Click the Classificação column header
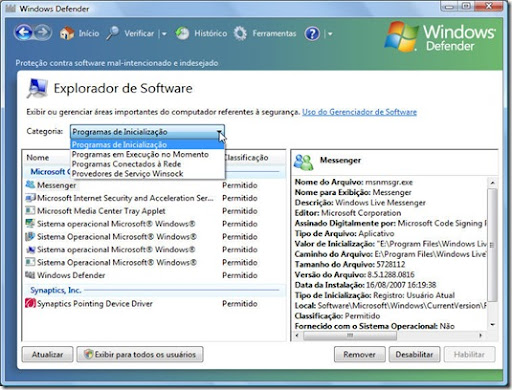Image resolution: width=512 pixels, height=390 pixels. coord(247,158)
